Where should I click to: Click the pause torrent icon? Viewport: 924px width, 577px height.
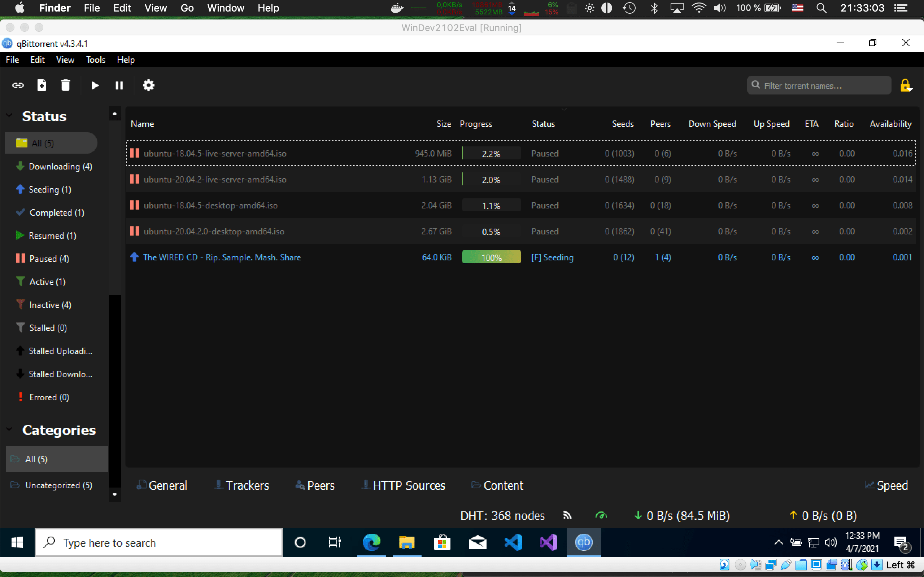pos(118,84)
